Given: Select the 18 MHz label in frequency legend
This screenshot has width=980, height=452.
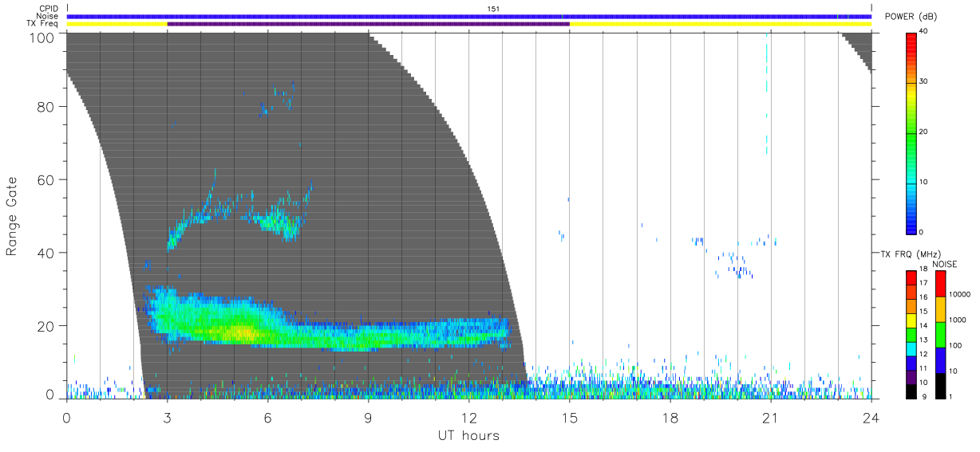Looking at the screenshot, I should [923, 269].
